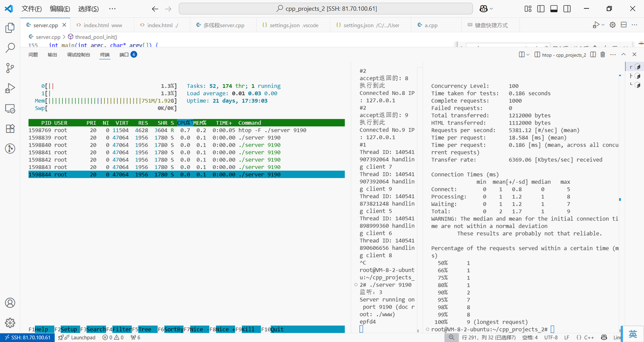The height and width of the screenshot is (342, 644).
Task: Open the 键盘快捷方式 tab
Action: pos(491,25)
